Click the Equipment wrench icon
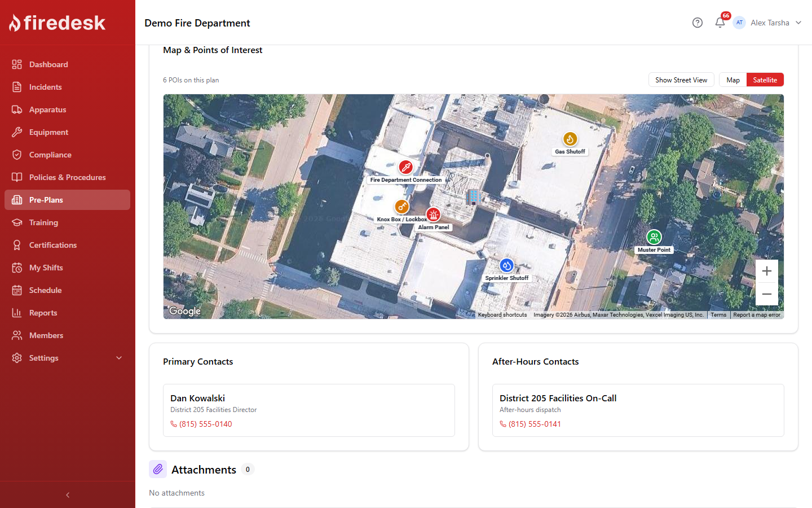Screen dimensions: 812x508 click(x=17, y=132)
